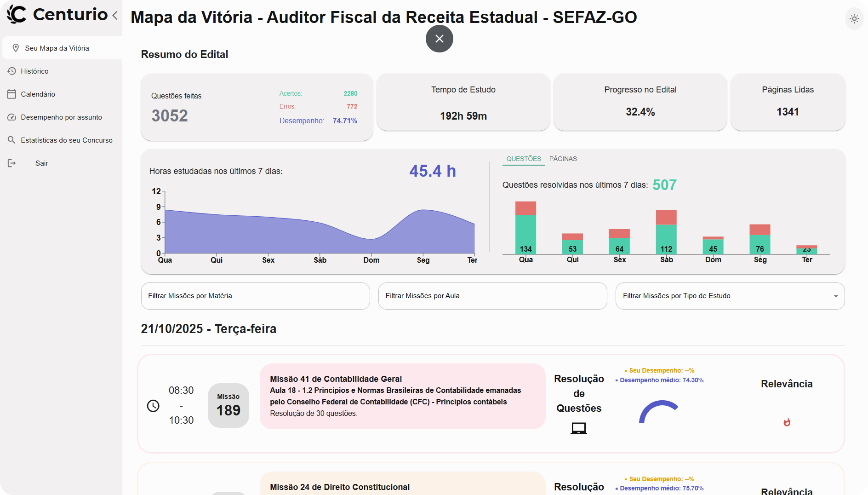This screenshot has width=868, height=495.
Task: Toggle the light/dark theme sun icon
Action: tap(854, 19)
